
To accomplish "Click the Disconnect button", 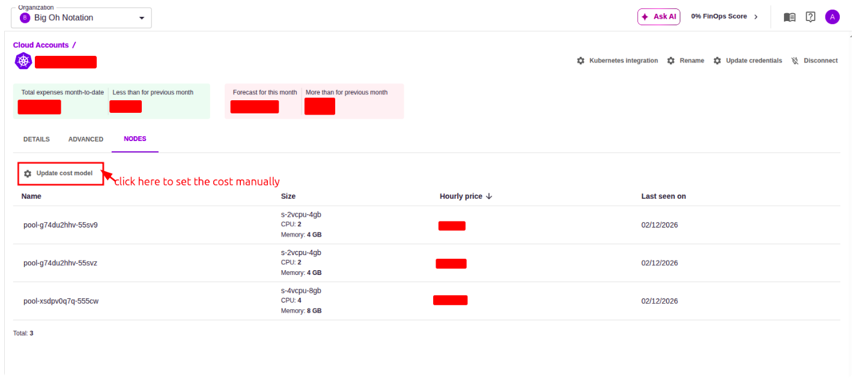I will (x=814, y=61).
